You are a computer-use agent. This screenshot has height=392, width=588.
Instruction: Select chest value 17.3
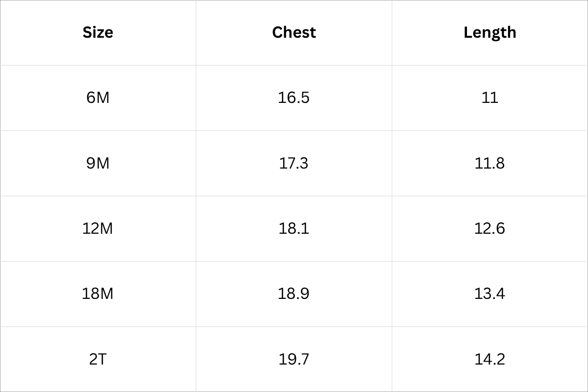tap(294, 163)
